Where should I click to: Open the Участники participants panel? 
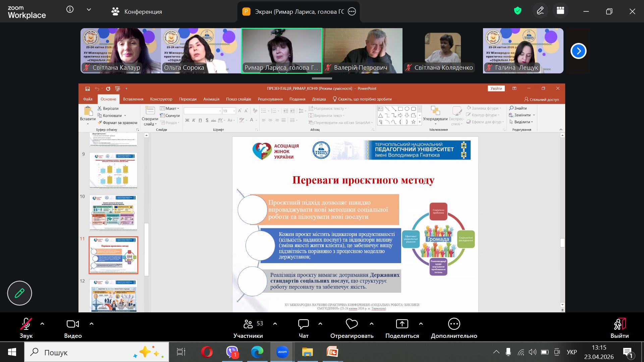[248, 324]
